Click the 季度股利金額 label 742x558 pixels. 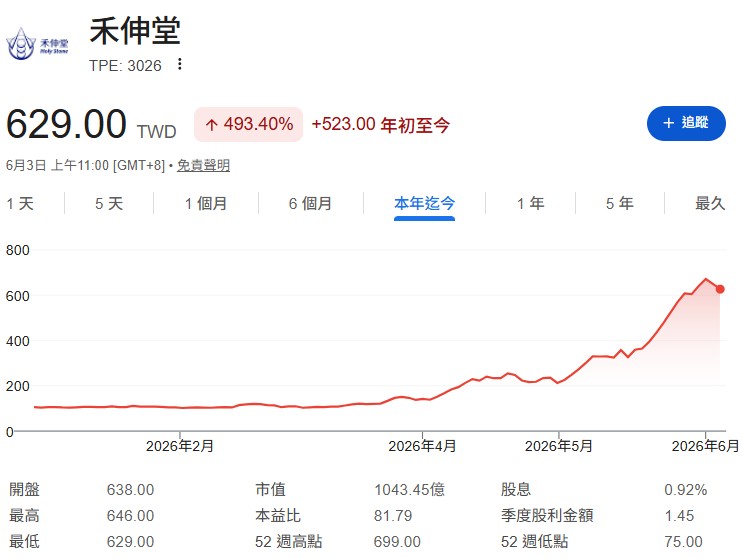point(547,515)
